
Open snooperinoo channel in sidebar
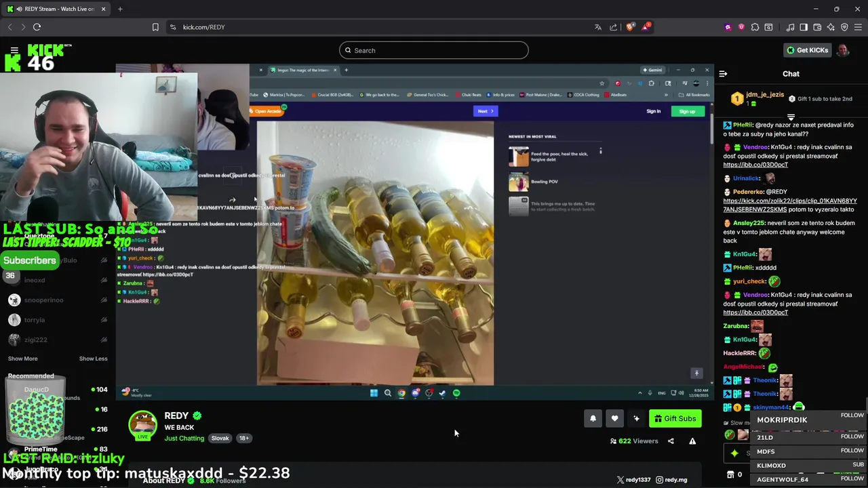click(43, 300)
